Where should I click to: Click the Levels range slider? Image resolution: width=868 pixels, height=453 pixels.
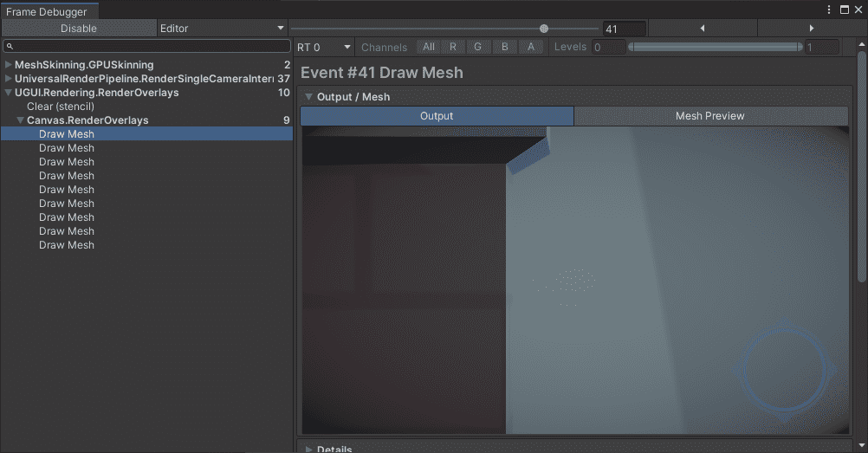pyautogui.click(x=716, y=47)
